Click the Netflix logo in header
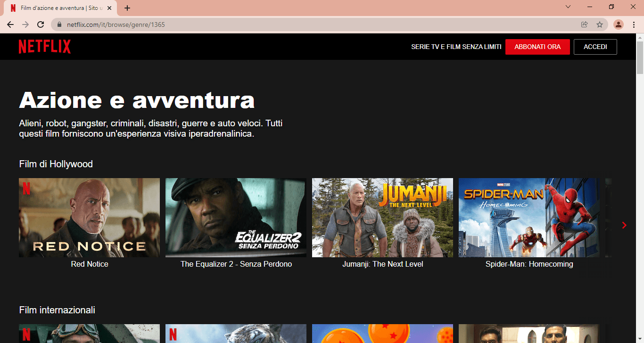The image size is (644, 343). pos(45,47)
